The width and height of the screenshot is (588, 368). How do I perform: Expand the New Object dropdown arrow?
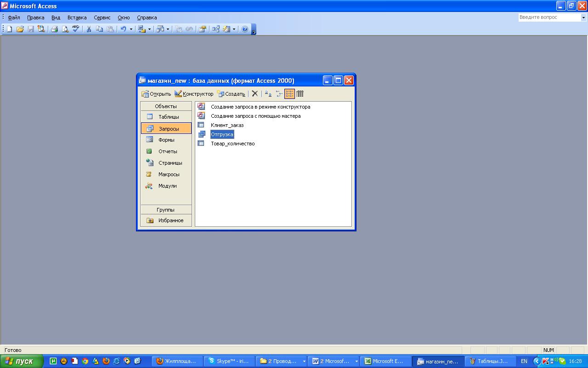click(x=234, y=29)
